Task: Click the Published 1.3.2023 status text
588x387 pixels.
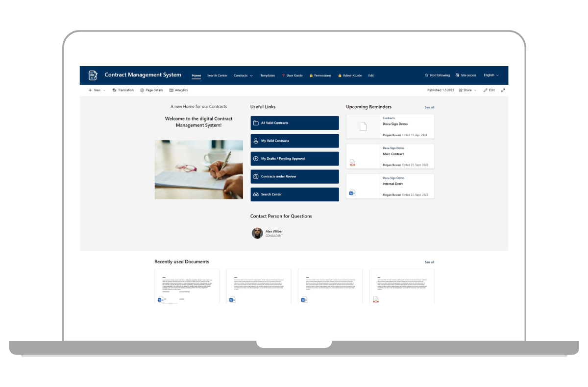Action: pyautogui.click(x=441, y=90)
